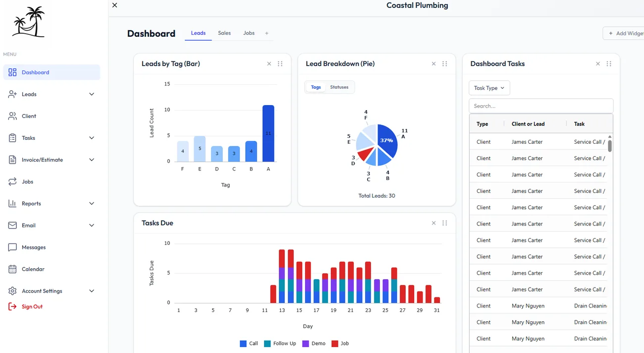Toggle Call series in Tasks Due legend
This screenshot has height=353, width=644.
pyautogui.click(x=249, y=343)
